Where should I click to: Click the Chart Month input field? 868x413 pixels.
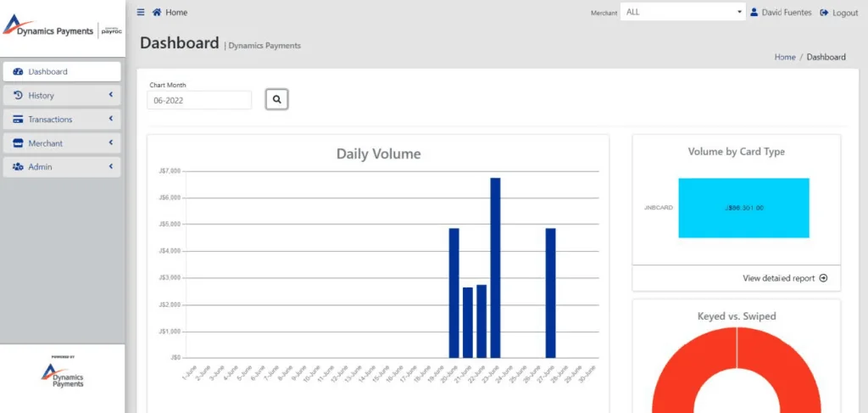[199, 100]
